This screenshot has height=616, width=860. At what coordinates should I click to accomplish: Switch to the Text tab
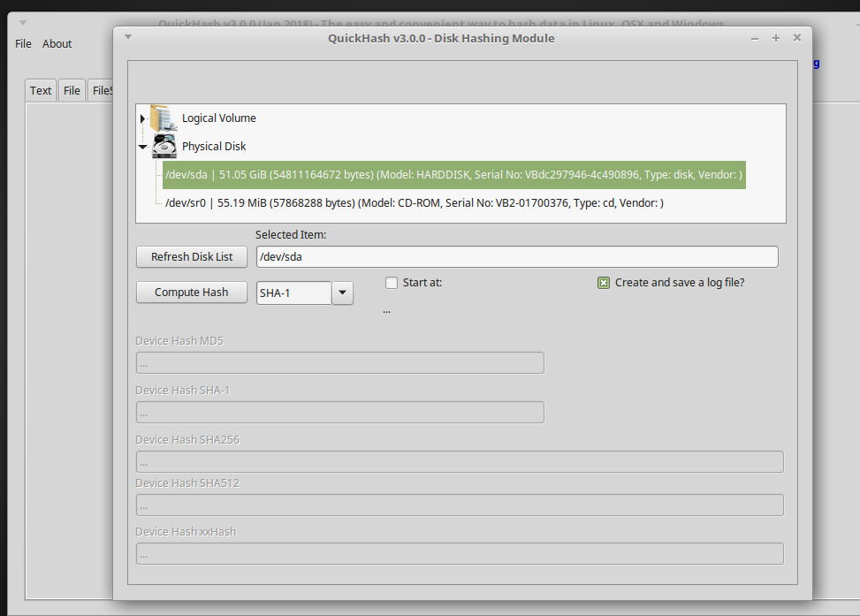coord(41,90)
